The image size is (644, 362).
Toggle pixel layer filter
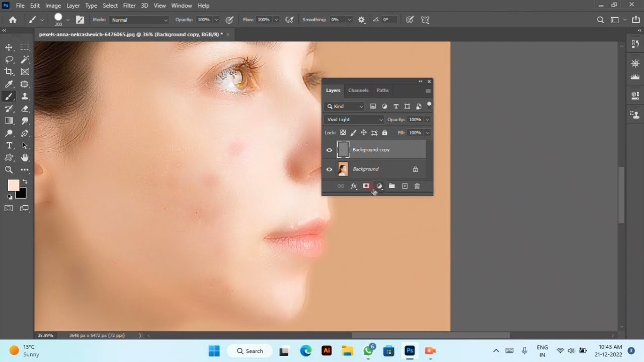373,107
